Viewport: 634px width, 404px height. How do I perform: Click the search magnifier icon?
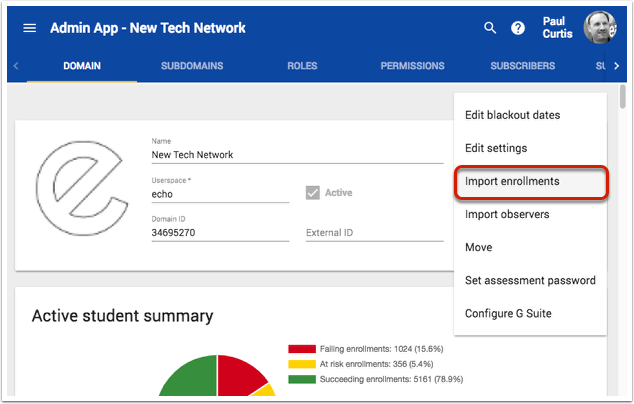[x=490, y=28]
